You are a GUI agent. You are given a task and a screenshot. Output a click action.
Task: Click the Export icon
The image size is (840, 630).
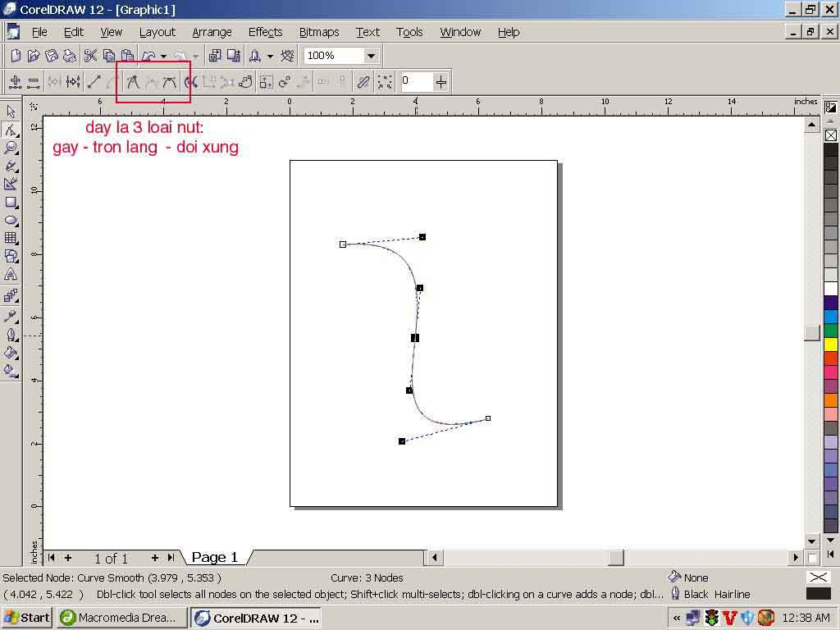click(x=234, y=56)
